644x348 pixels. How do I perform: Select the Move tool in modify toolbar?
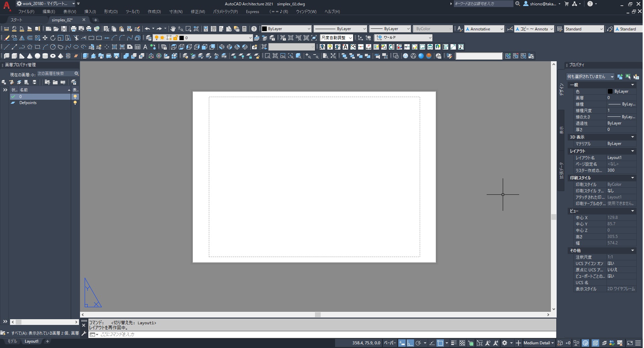click(45, 38)
